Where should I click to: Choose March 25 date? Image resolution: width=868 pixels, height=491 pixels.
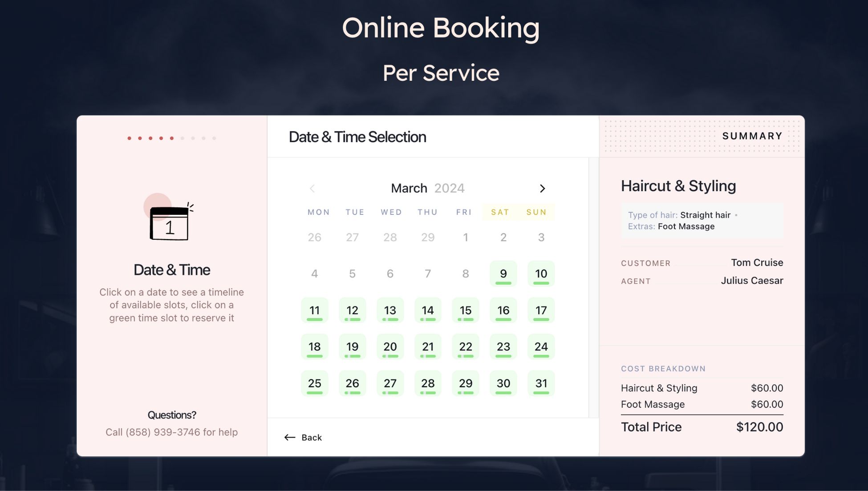tap(315, 383)
